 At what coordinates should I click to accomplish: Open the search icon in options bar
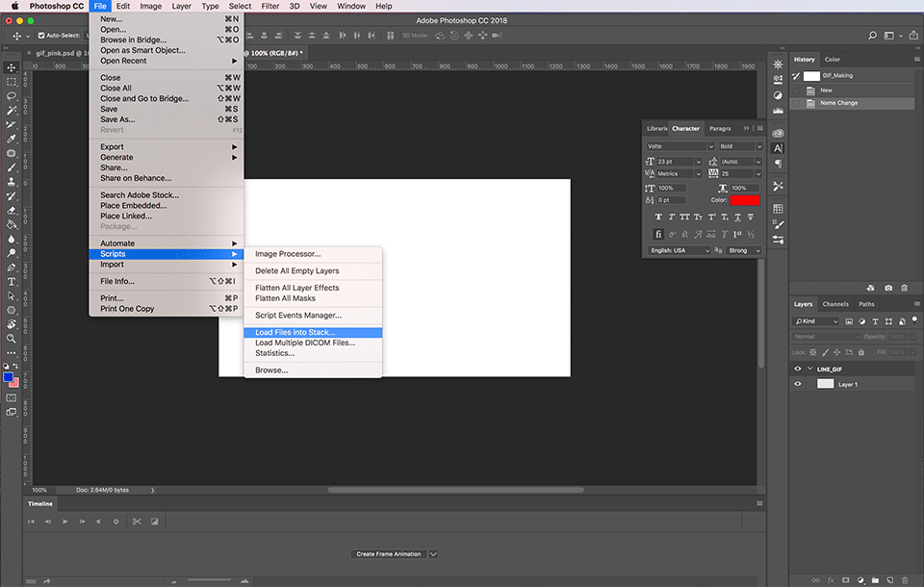tap(872, 36)
